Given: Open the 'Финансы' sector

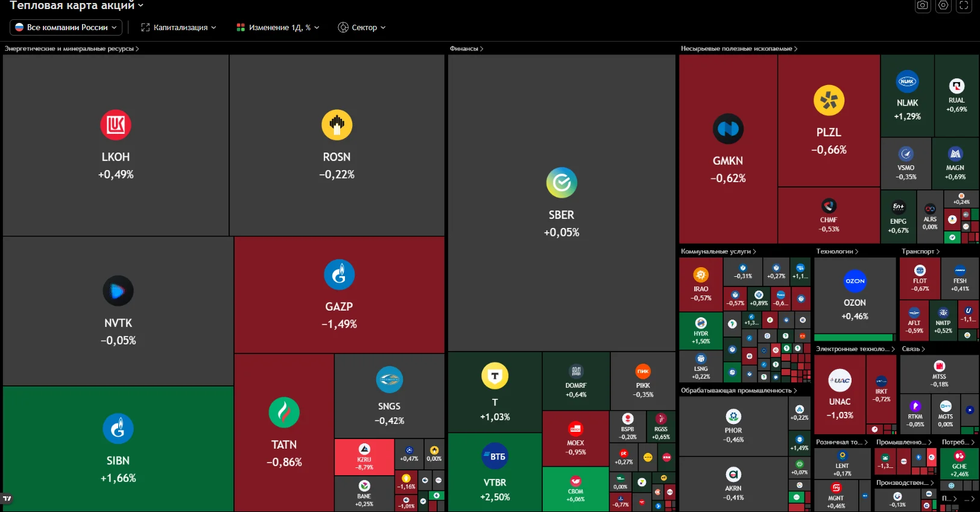Looking at the screenshot, I should click(466, 49).
